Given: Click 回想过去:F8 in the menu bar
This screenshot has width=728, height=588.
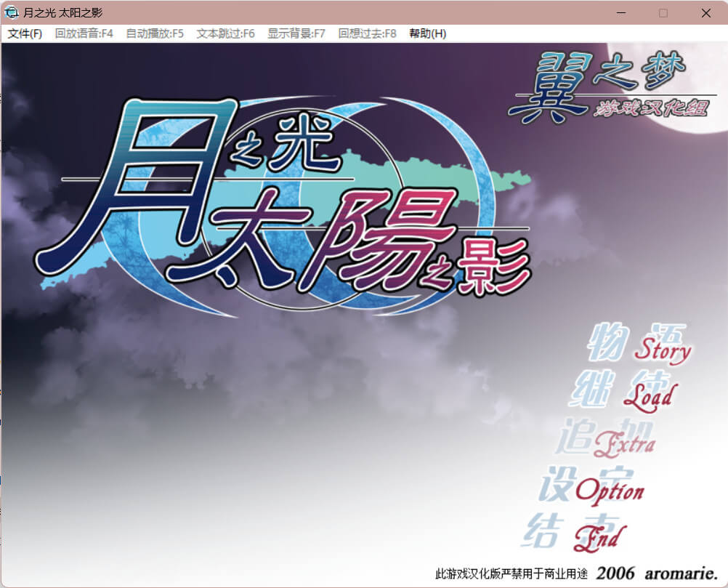Looking at the screenshot, I should [x=367, y=33].
